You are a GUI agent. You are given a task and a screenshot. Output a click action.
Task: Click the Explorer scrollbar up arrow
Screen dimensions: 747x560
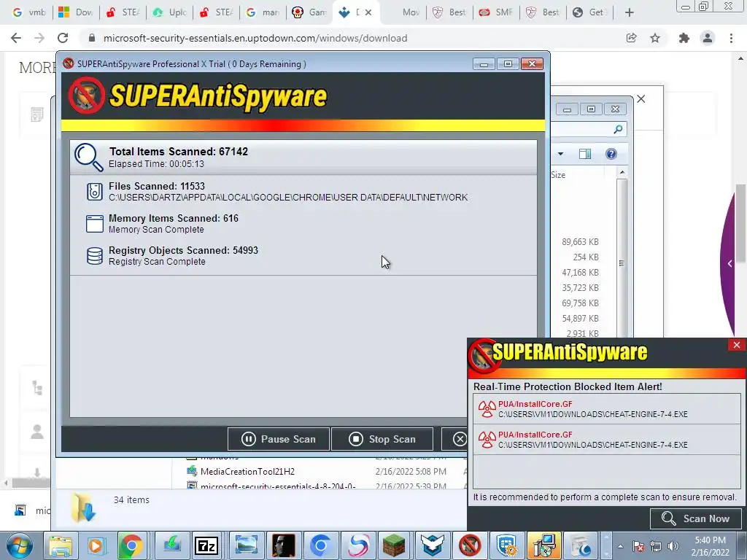pyautogui.click(x=622, y=172)
